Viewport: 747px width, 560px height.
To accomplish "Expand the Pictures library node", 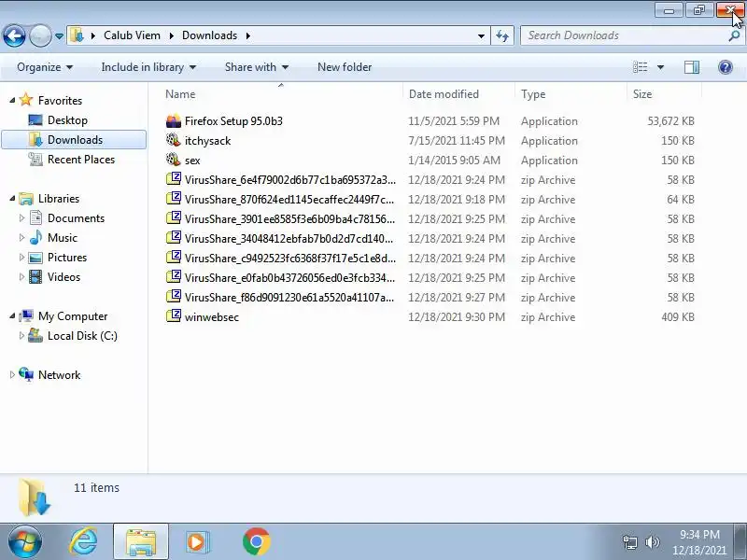I will 21,258.
